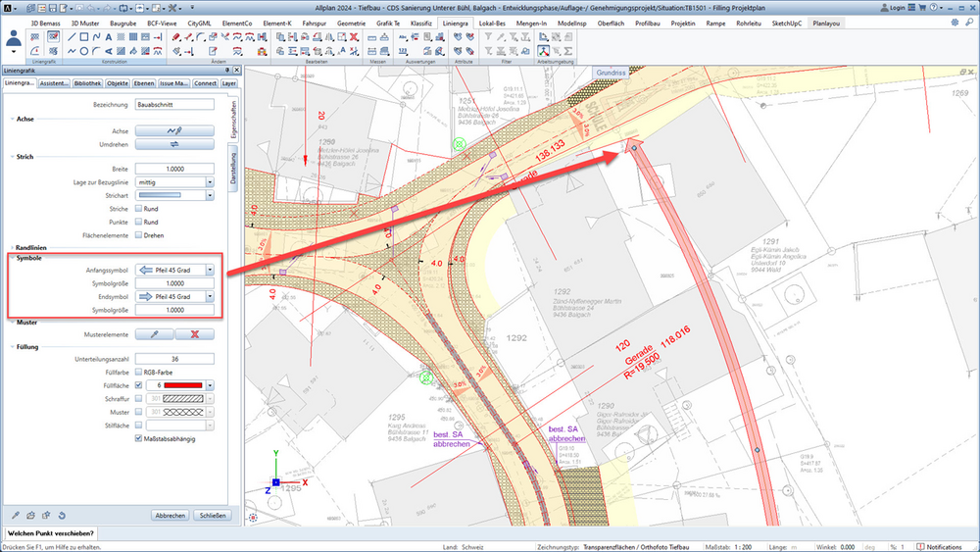Select the Rectangle tool in Konstruktion
Screen dimensions: 980x552
tap(83, 37)
